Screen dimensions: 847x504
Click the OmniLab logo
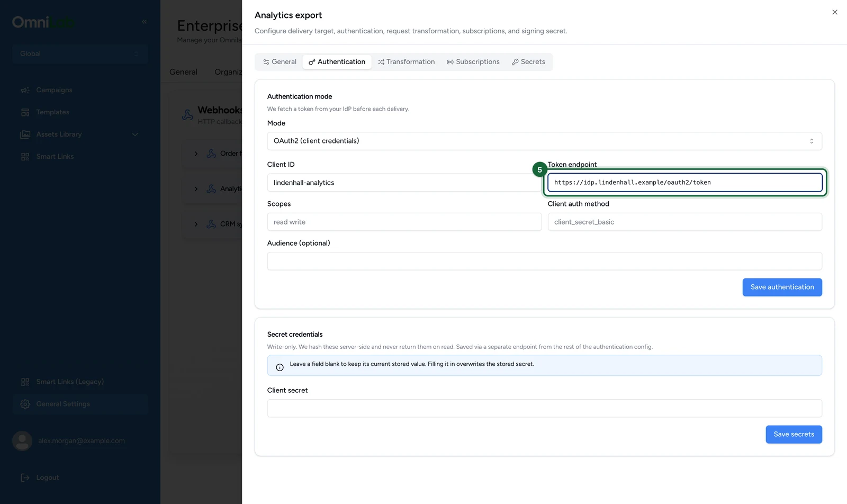43,22
